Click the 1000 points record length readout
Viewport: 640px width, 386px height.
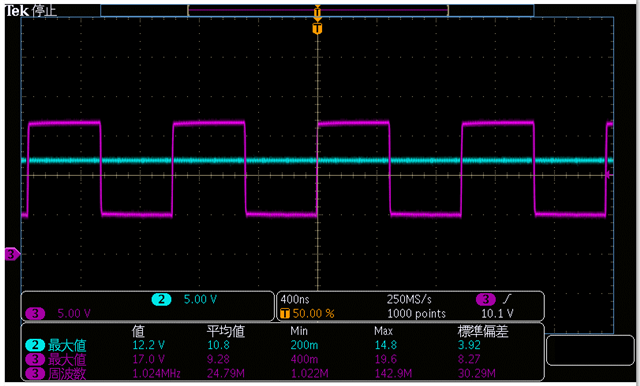coord(416,313)
